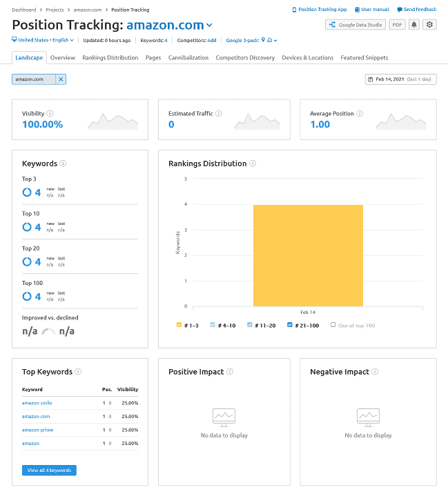Click the calendar icon in date picker

[x=371, y=79]
